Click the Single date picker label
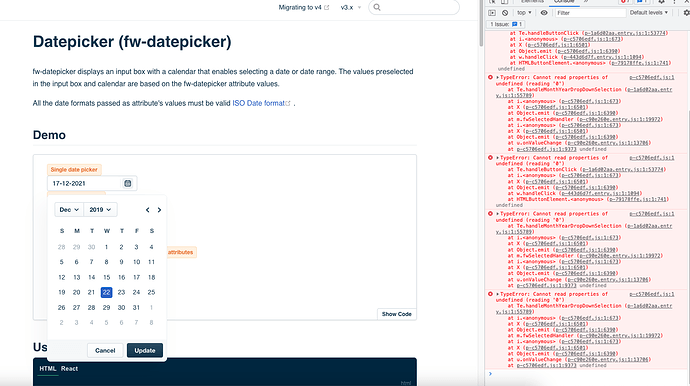 point(74,169)
